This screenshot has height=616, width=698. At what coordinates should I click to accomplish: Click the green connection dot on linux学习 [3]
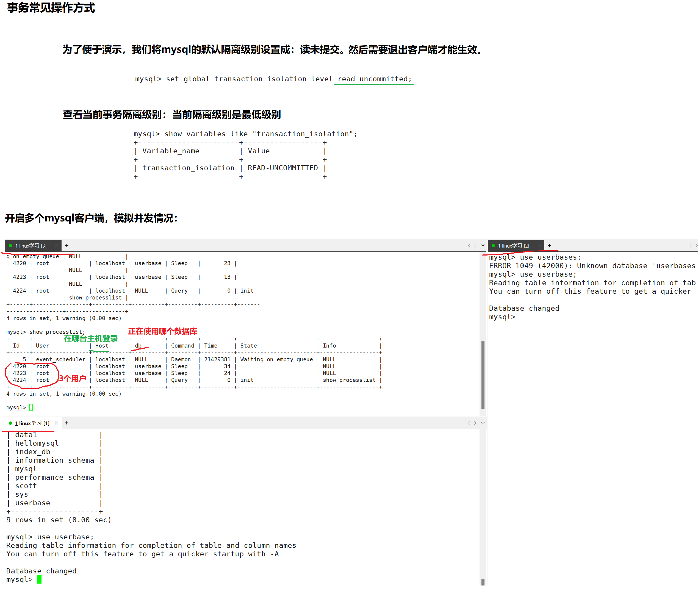10,246
